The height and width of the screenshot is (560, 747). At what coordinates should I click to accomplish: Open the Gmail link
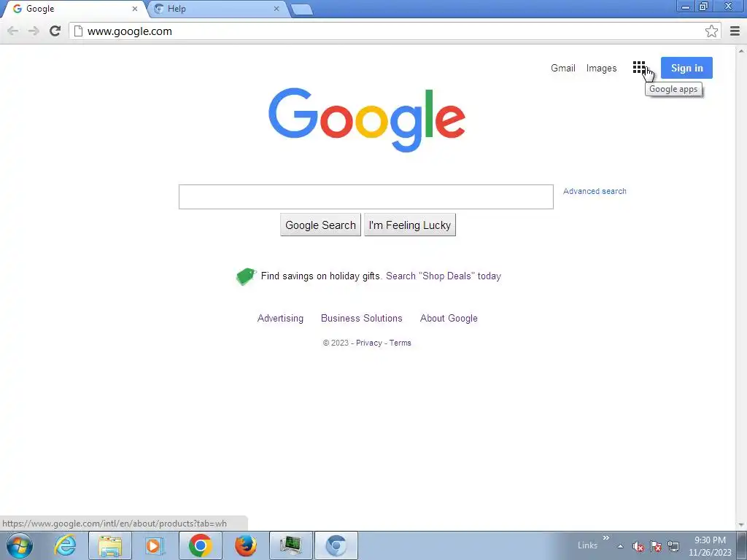(x=563, y=68)
